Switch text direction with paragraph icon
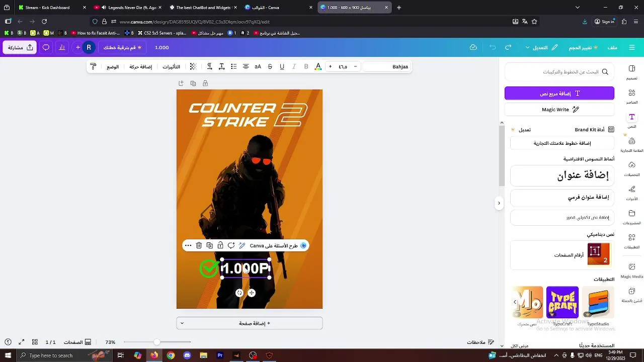 point(209,67)
